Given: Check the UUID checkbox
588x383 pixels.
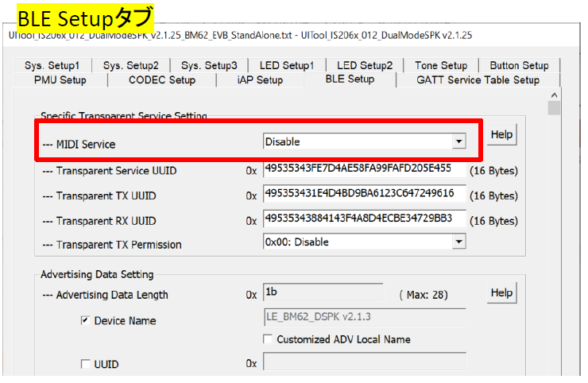Looking at the screenshot, I should pos(86,364).
